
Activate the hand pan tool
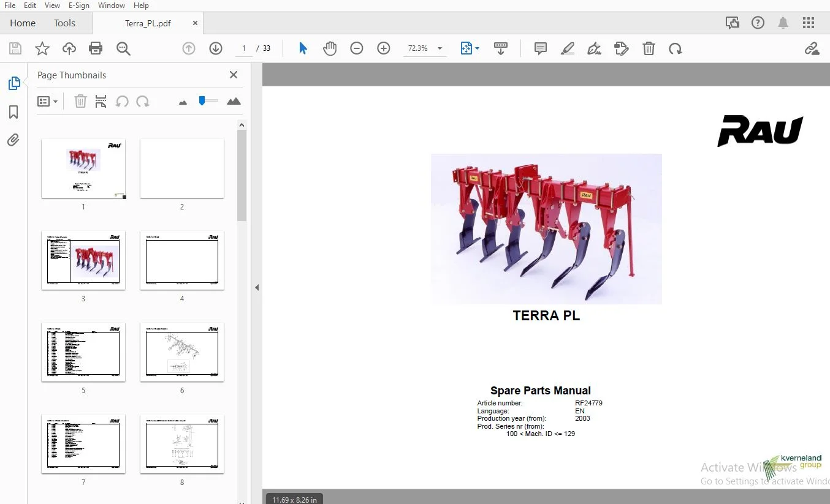pyautogui.click(x=330, y=48)
